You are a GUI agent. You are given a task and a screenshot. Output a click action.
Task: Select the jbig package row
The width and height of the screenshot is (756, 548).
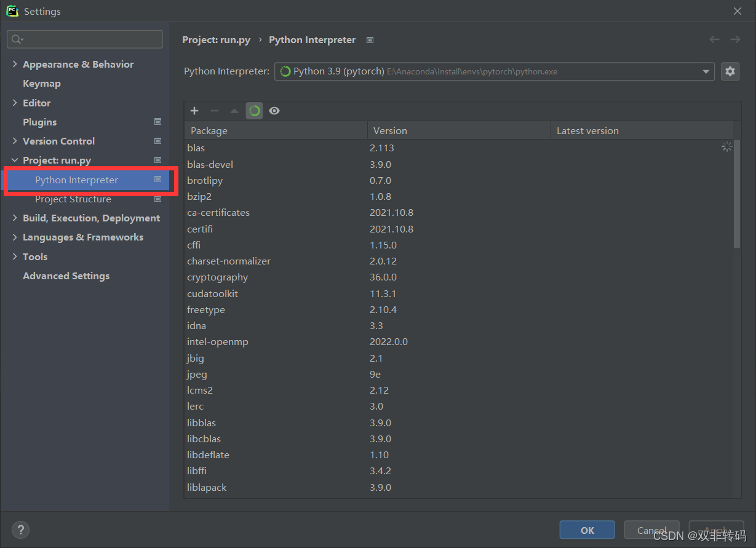(459, 358)
